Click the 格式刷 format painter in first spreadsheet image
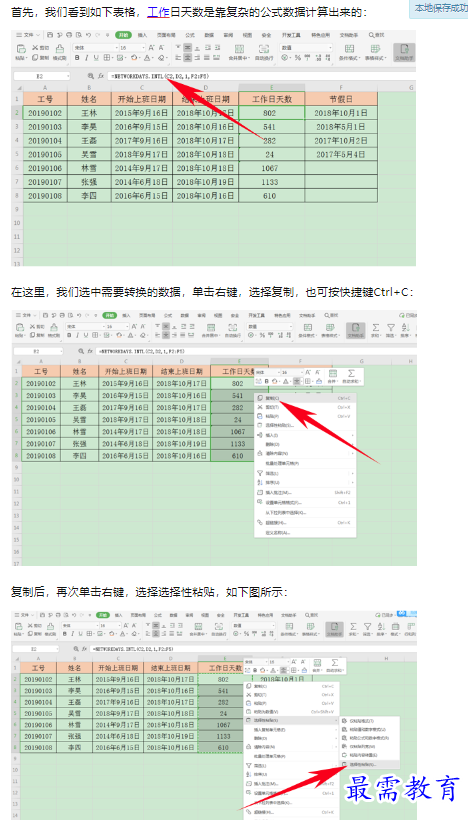Screen dimensions: 468x820 59,53
